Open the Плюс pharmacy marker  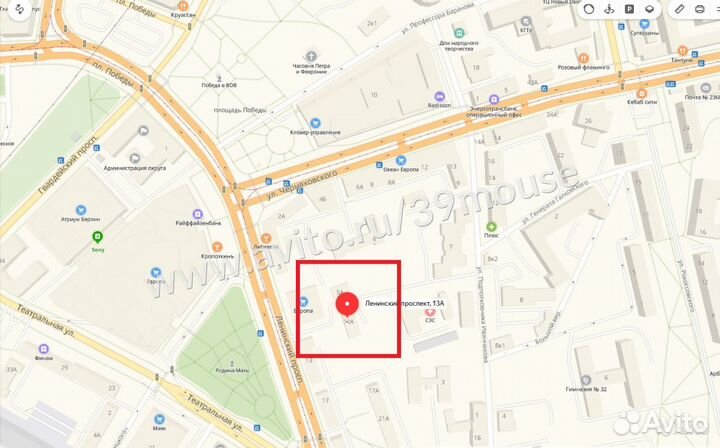pyautogui.click(x=491, y=226)
